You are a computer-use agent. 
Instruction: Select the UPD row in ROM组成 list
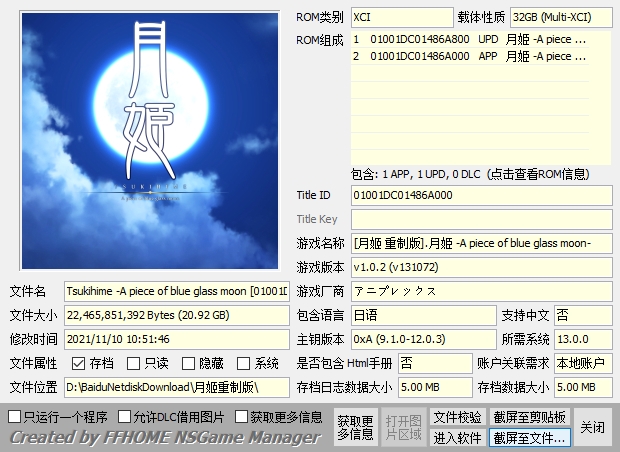coord(482,40)
